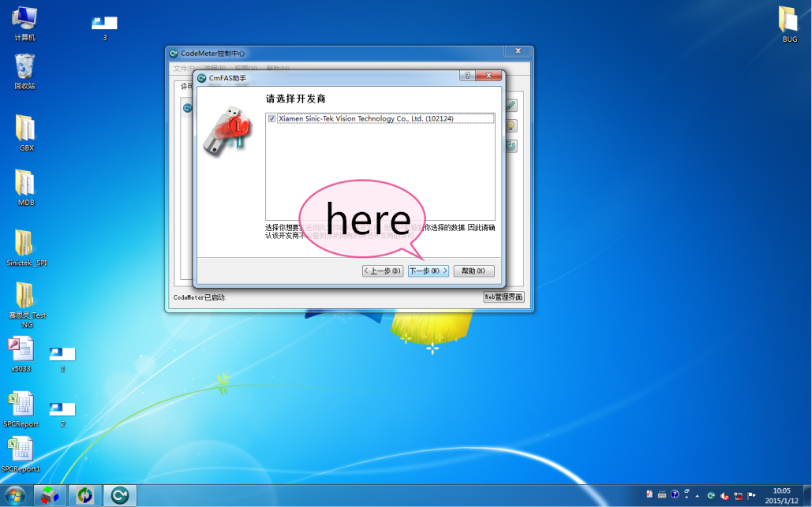Show hidden system tray icons arrow

[x=697, y=496]
